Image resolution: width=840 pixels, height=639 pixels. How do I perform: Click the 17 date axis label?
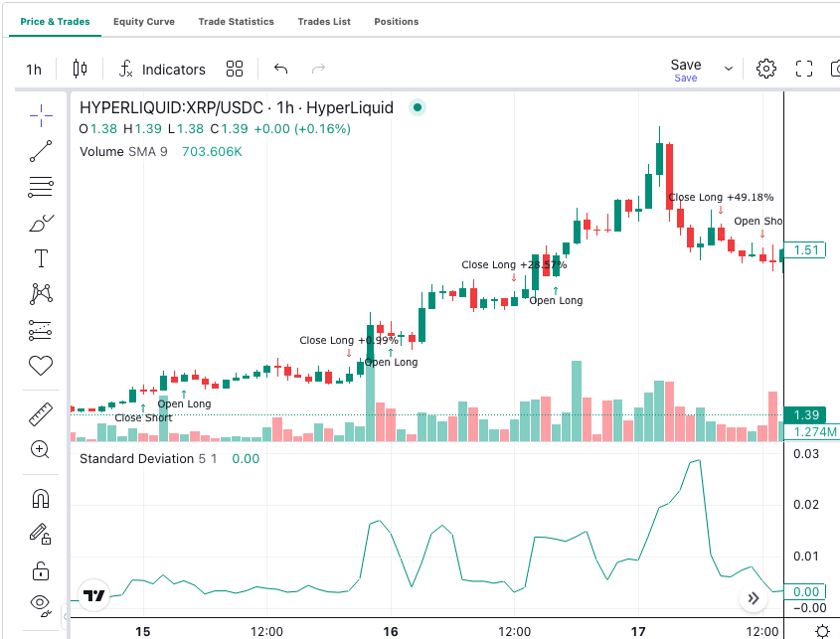tap(638, 631)
